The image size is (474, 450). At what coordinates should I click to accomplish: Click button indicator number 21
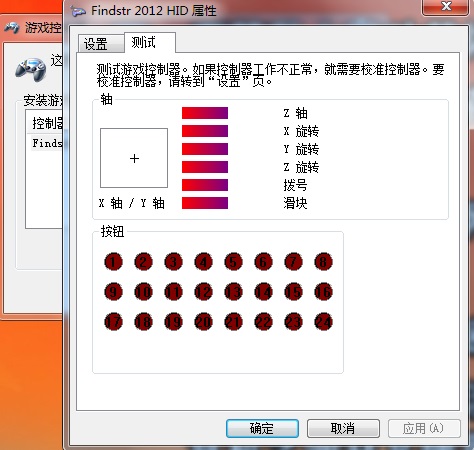pos(233,322)
